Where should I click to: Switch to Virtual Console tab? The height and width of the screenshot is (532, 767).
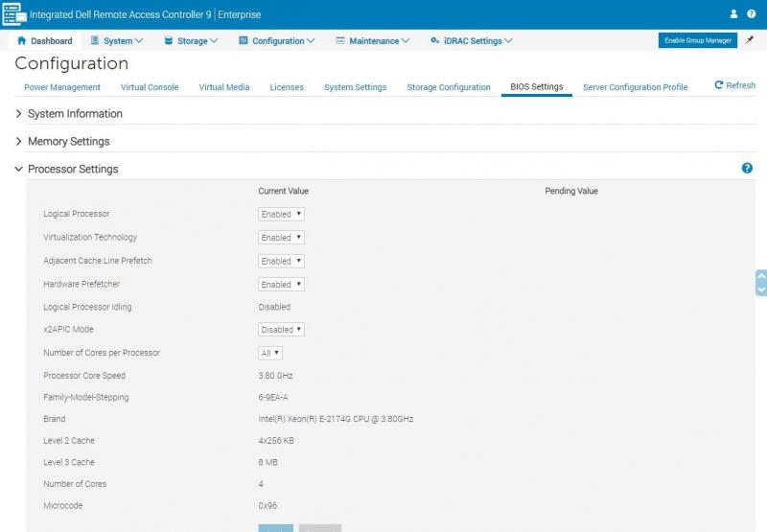[150, 87]
